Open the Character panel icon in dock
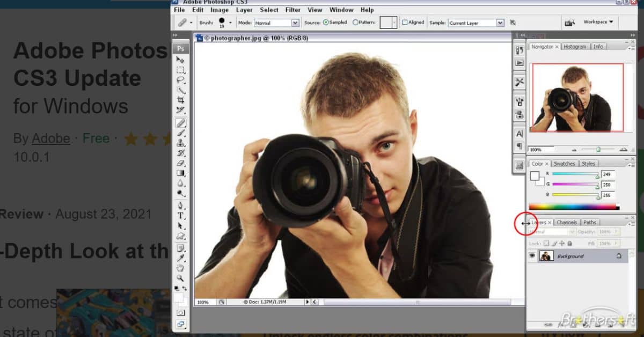Screen dimensions: 644x337 tap(519, 134)
